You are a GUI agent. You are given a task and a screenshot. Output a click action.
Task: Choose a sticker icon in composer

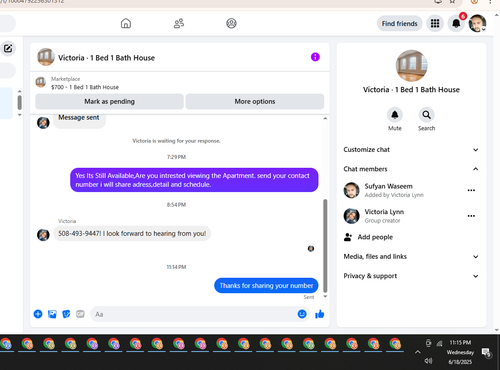coord(66,314)
